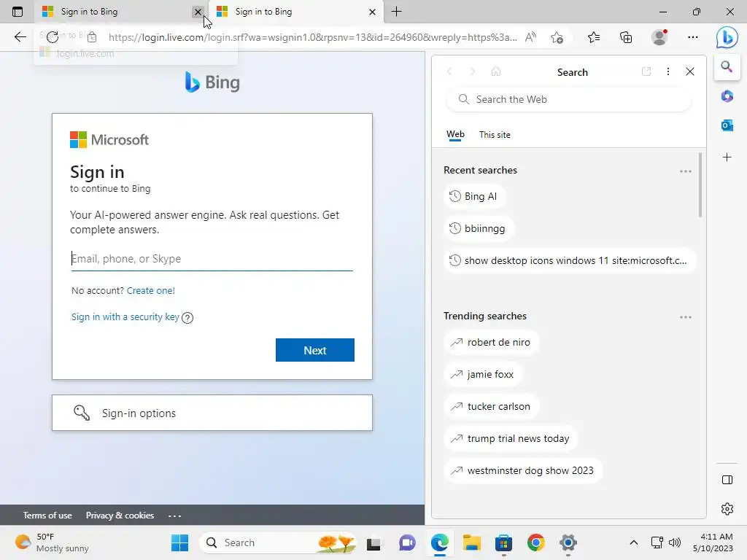The image size is (747, 560).
Task: Reload the page with refresh icon
Action: point(53,37)
